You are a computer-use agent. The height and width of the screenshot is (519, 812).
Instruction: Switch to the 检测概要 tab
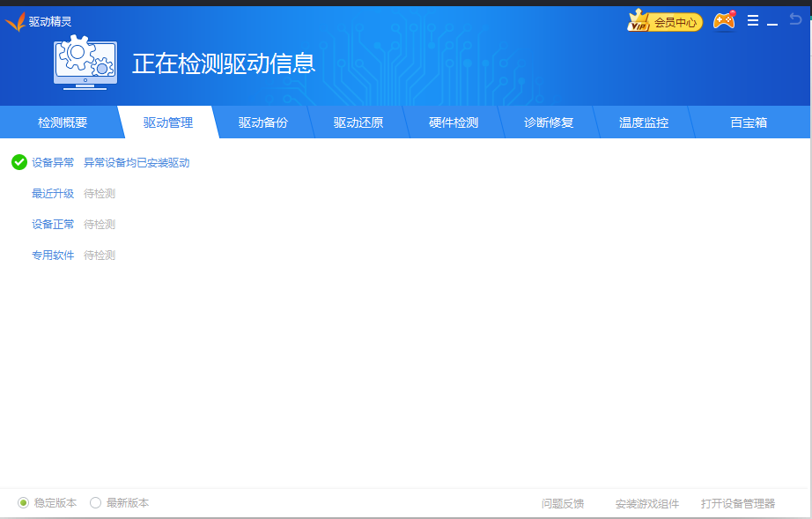pos(63,122)
